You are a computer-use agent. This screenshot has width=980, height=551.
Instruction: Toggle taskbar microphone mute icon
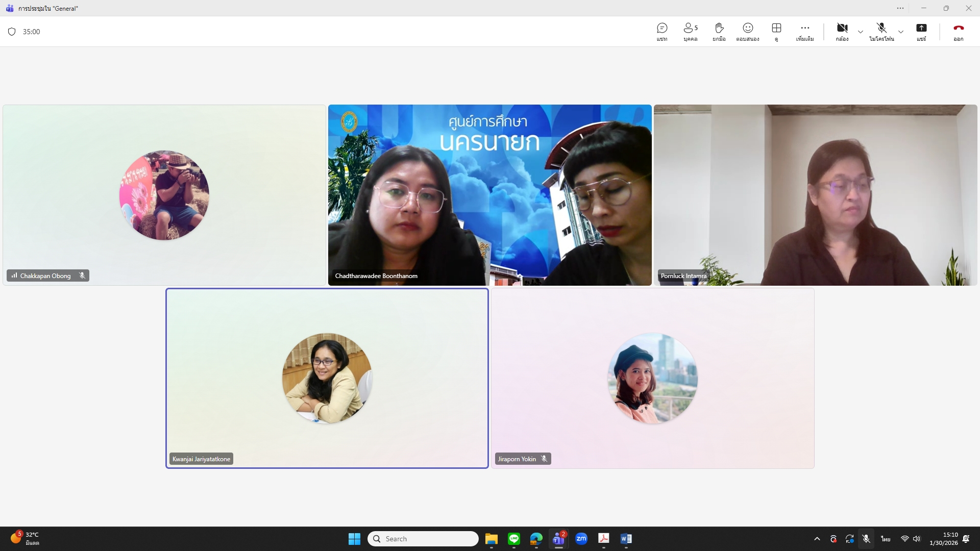tap(866, 539)
